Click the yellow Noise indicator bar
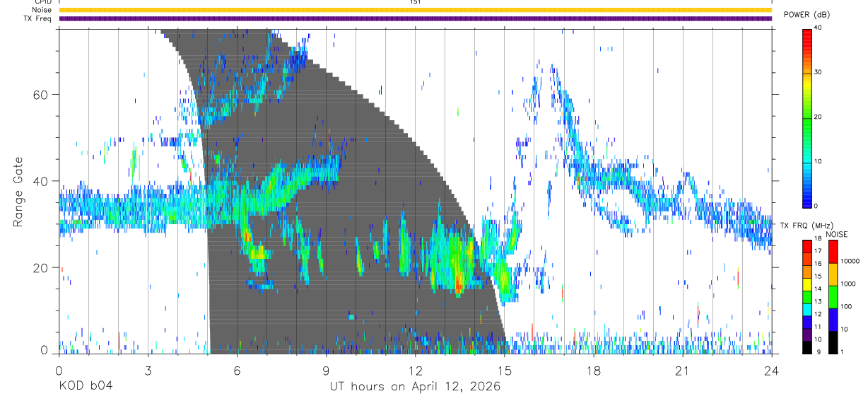The height and width of the screenshot is (401, 868). pos(415,10)
